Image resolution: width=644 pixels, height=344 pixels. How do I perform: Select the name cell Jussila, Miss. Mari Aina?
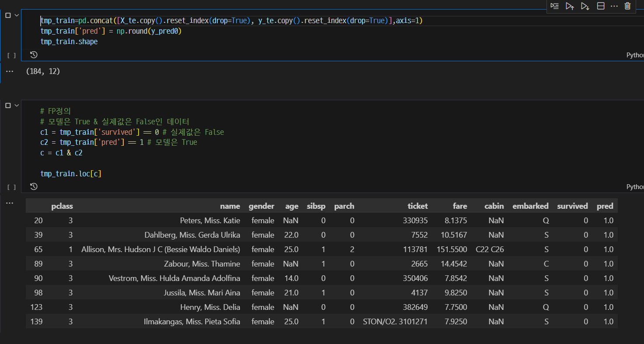tap(202, 293)
